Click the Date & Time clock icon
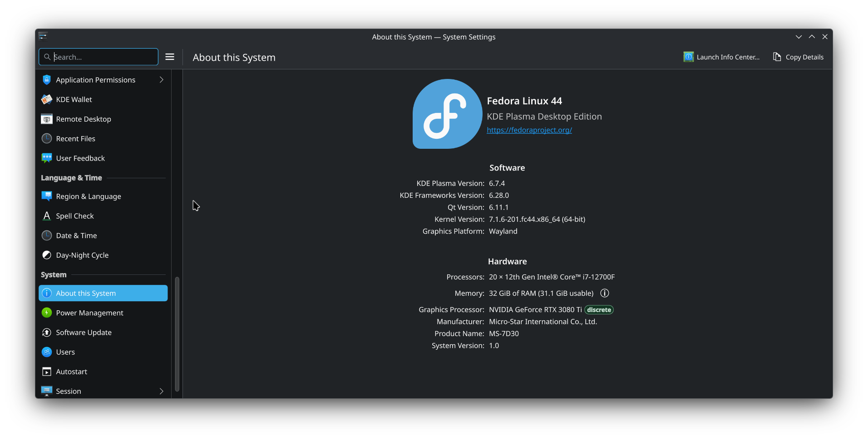 (x=47, y=235)
